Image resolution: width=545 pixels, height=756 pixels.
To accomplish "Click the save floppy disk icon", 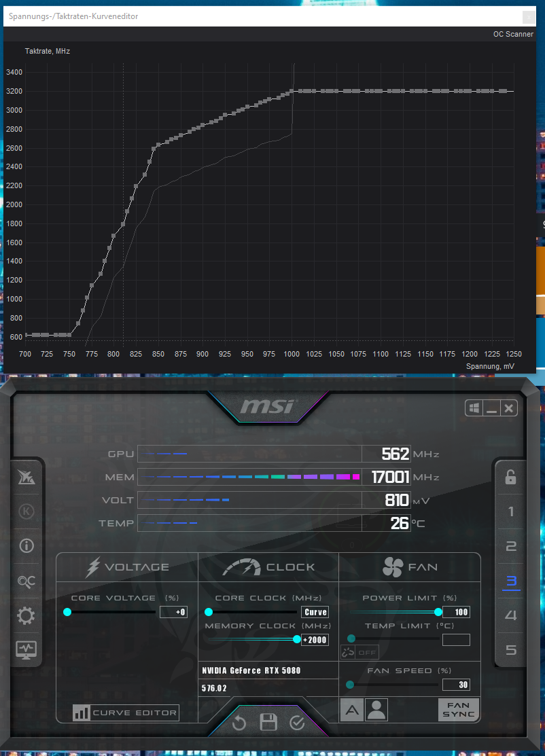I will pyautogui.click(x=268, y=722).
